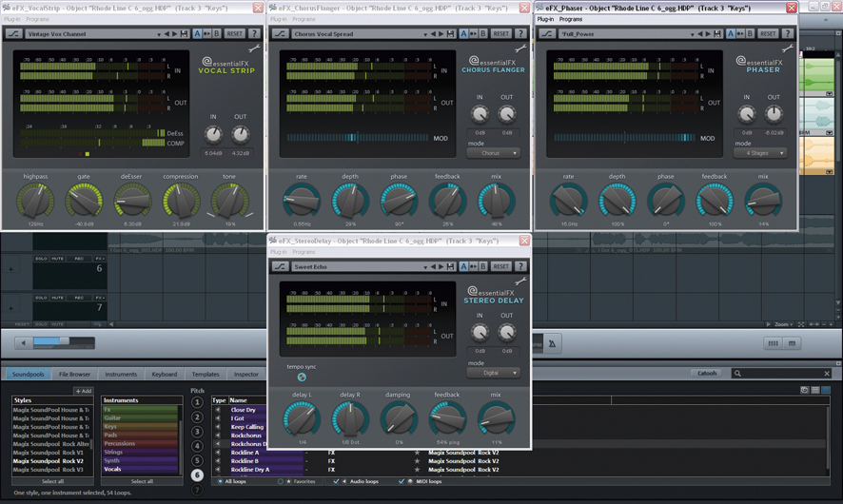Viewport: 843px width, 504px height.
Task: Select compare slot B in the Chorus Flanger window
Action: tap(482, 34)
